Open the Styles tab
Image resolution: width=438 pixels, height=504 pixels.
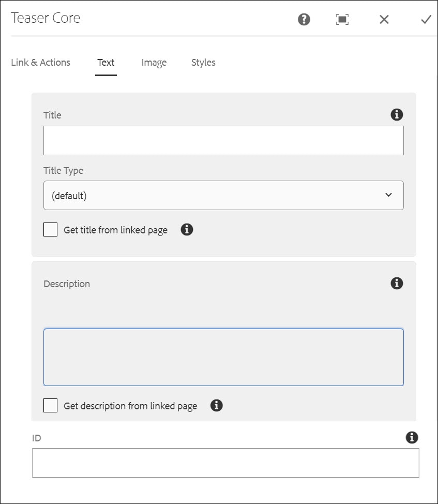203,63
